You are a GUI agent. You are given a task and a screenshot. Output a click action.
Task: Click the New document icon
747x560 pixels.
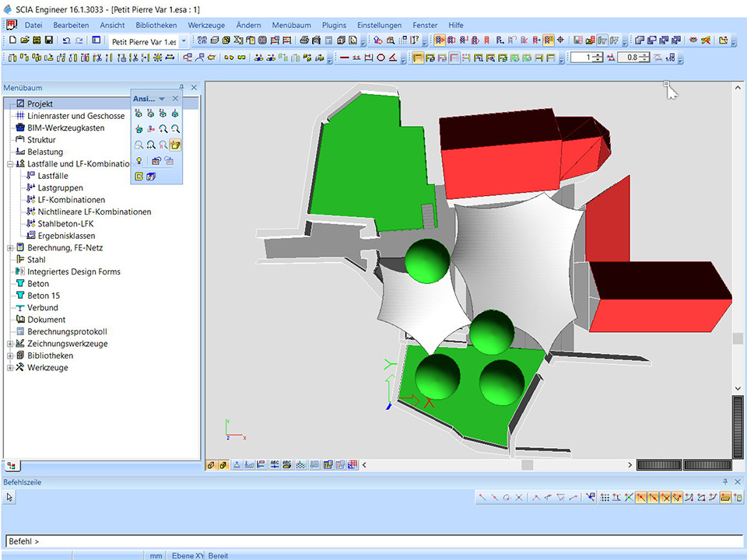pyautogui.click(x=12, y=40)
